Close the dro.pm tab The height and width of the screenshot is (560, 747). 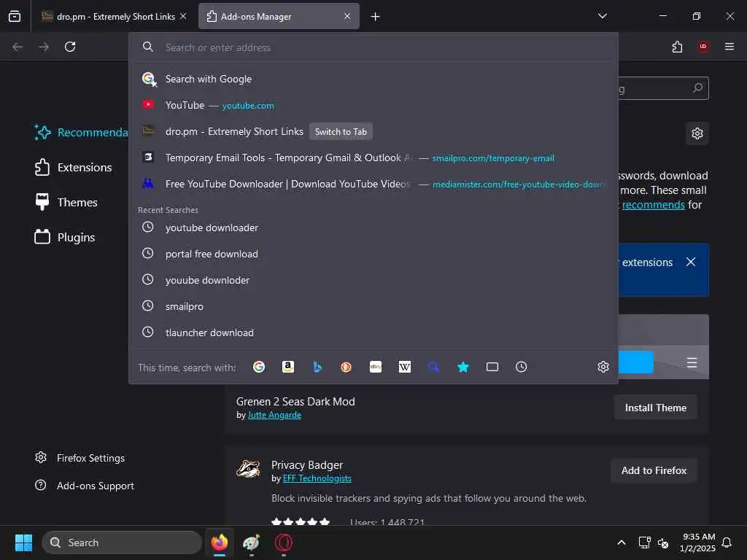click(x=183, y=16)
